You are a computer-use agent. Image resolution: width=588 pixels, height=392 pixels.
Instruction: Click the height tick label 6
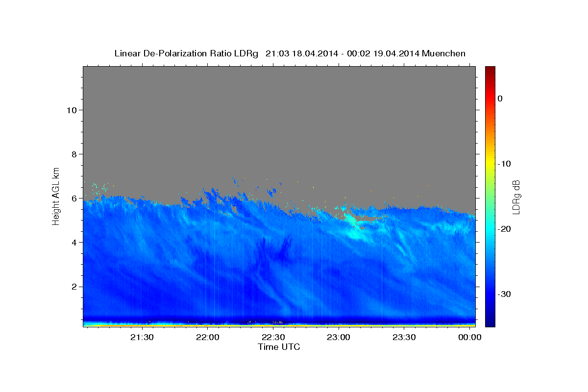coord(73,198)
